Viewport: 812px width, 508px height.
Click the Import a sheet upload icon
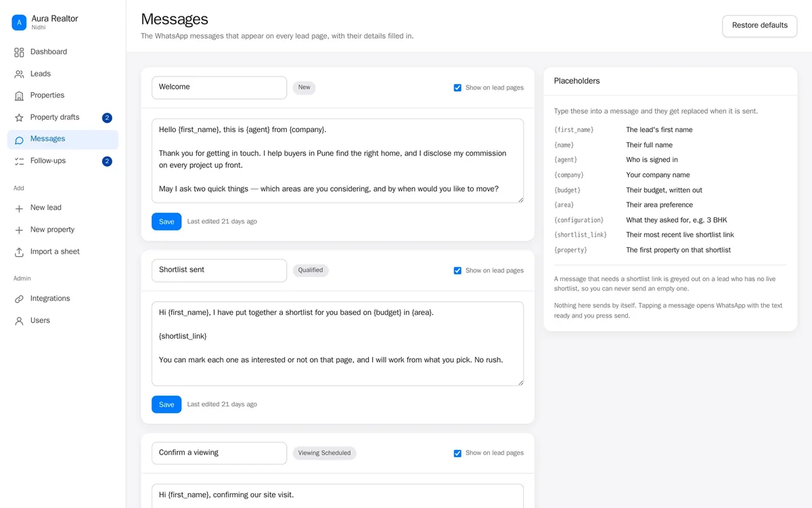tap(19, 252)
